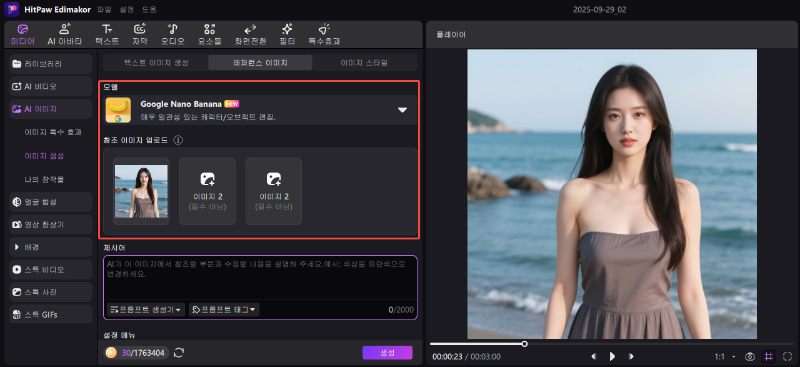Open Stock GIFs in the sidebar
This screenshot has height=367, width=800.
(51, 314)
